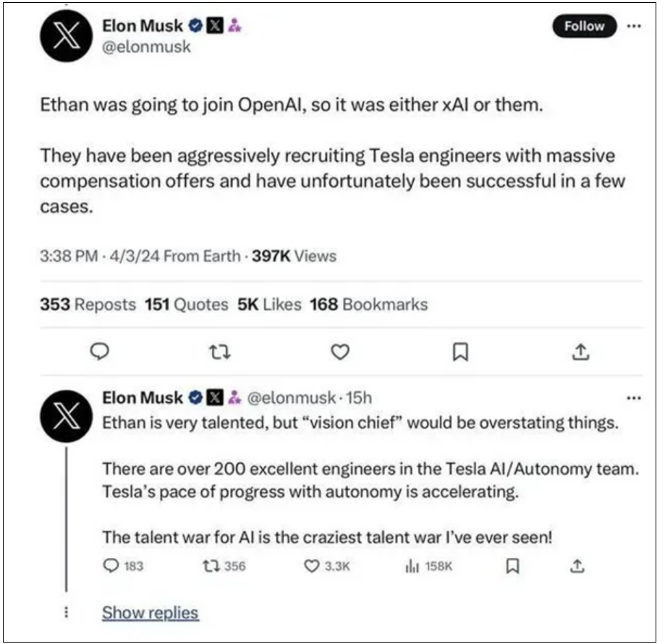
Task: Click the reply icon showing 183
Action: pyautogui.click(x=124, y=566)
